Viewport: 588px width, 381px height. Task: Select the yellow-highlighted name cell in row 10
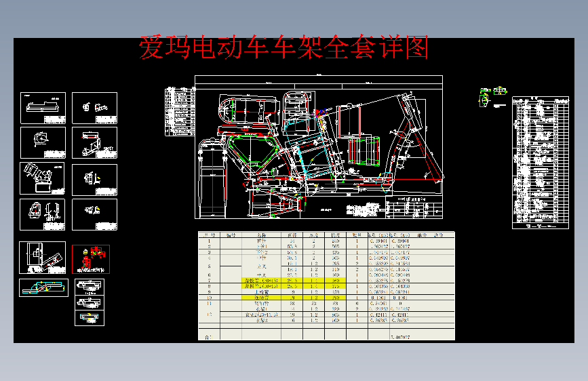click(x=261, y=298)
